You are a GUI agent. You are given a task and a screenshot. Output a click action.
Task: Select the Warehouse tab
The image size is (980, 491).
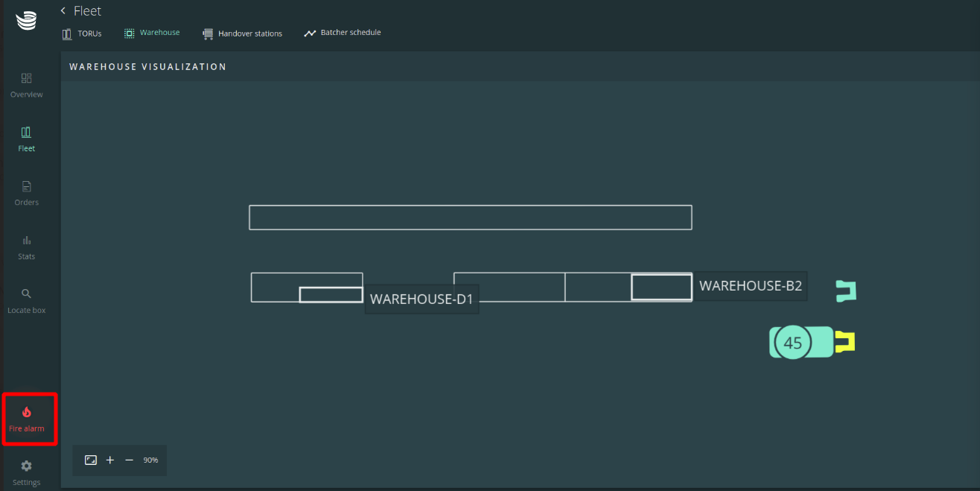[x=152, y=33]
